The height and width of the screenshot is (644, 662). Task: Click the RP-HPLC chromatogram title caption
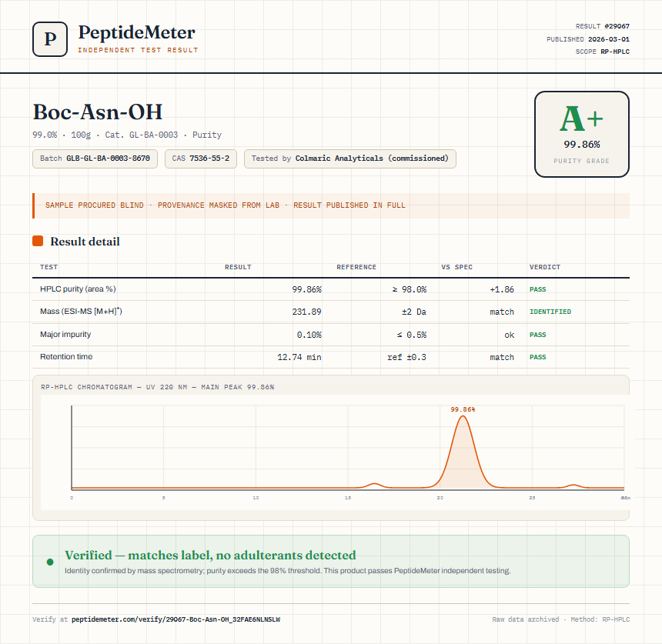point(158,387)
